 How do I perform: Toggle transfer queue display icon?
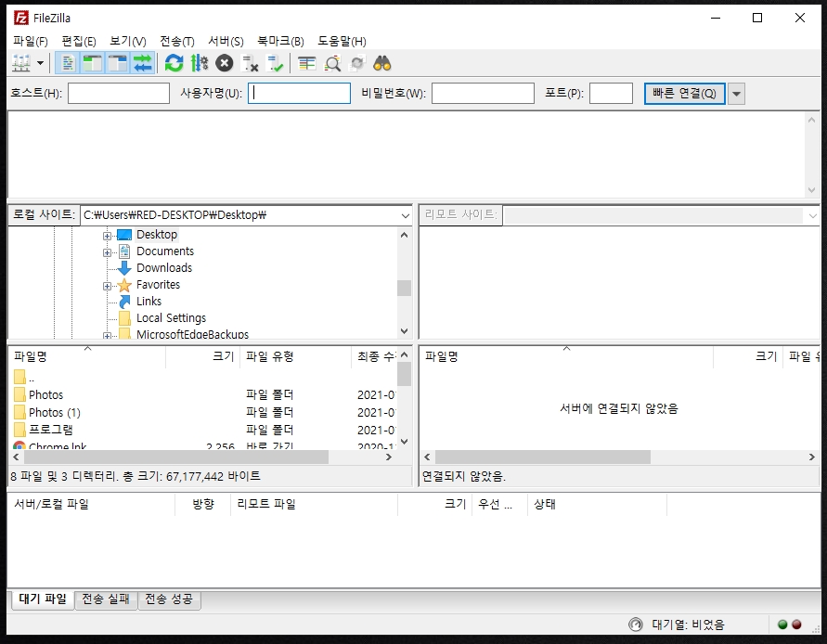(142, 63)
